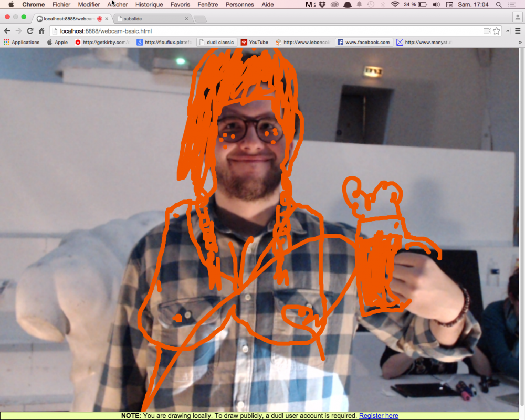
Task: Open the Historique menu
Action: [x=149, y=4]
